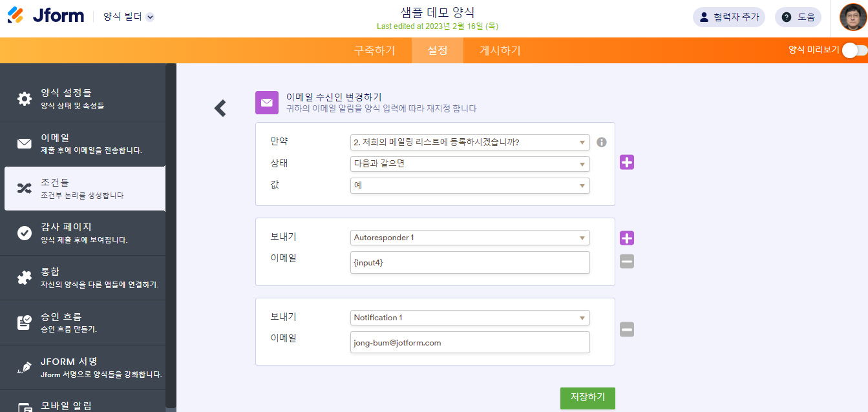Screen dimensions: 868x412
Task: Click the {input4} email field
Action: [470, 262]
